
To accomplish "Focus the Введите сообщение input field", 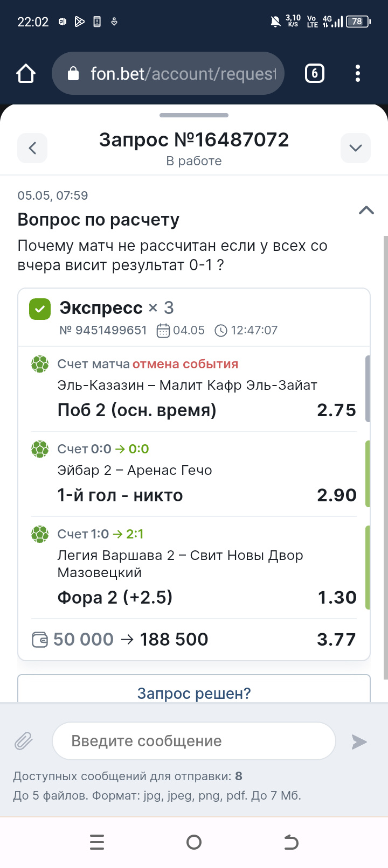I will point(194,741).
